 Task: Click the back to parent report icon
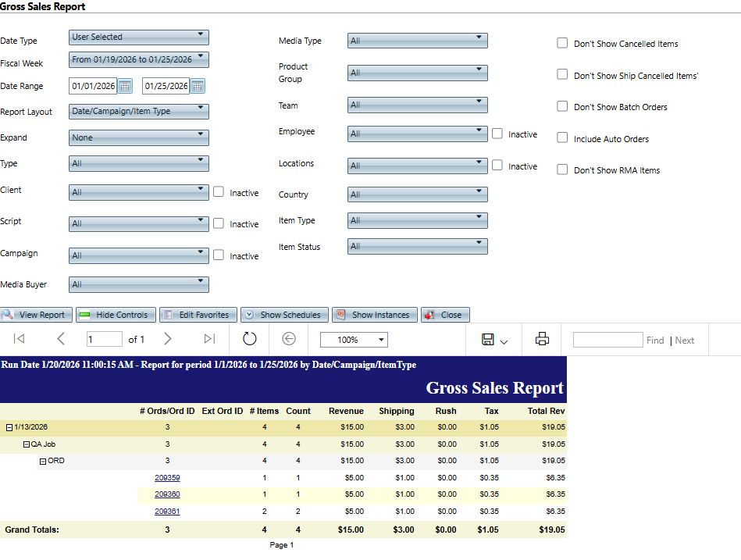[x=289, y=339]
